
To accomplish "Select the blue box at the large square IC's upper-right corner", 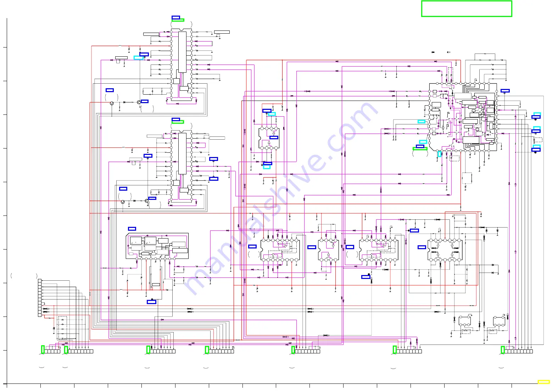I will click(x=505, y=91).
